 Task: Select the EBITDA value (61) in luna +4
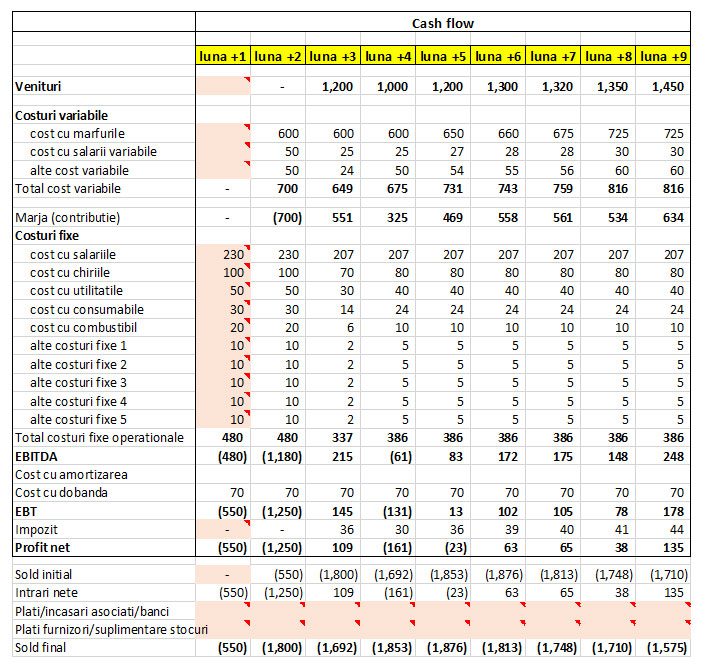pyautogui.click(x=388, y=456)
